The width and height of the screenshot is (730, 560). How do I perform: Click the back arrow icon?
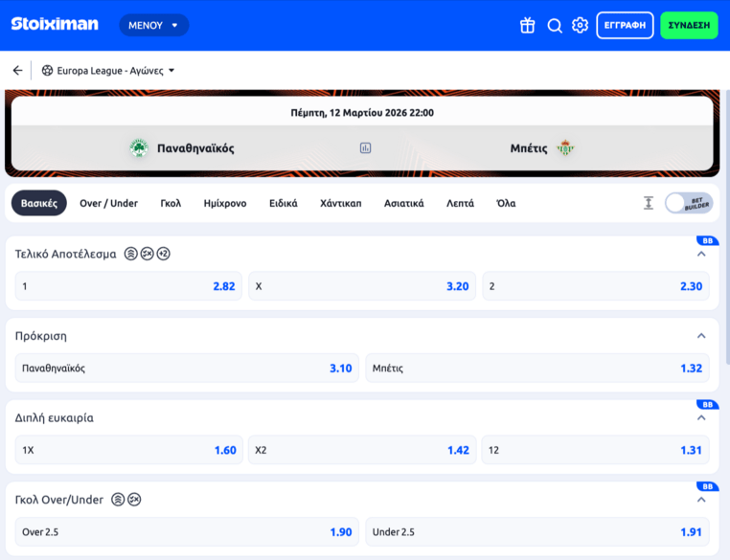click(17, 71)
